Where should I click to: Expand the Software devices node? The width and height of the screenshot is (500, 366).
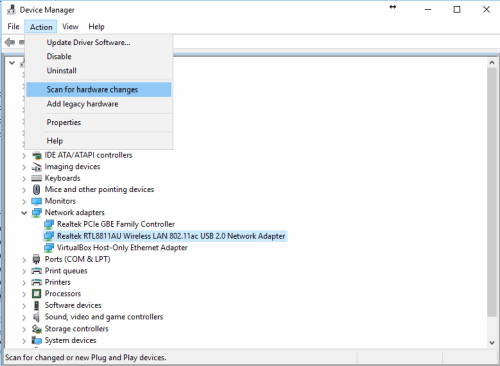(24, 306)
